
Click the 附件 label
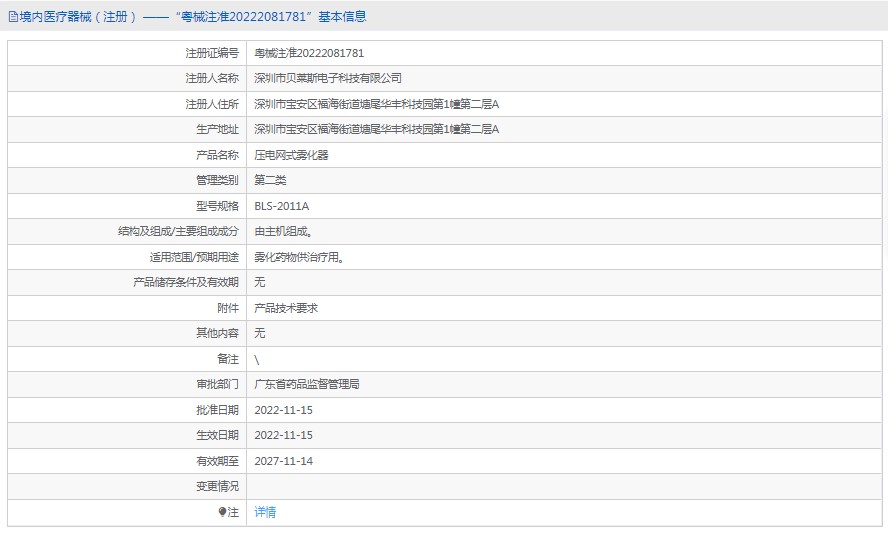(228, 308)
